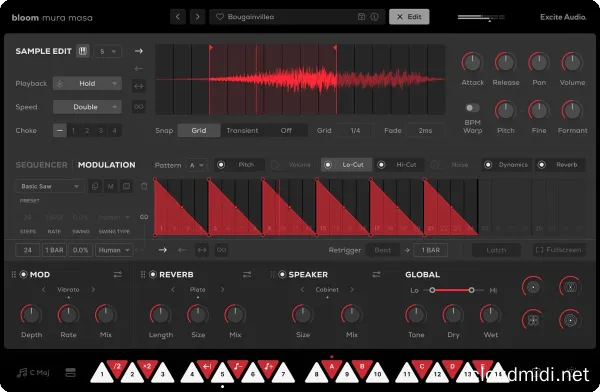
Task: Open the Playback dropdown set to Hold
Action: (x=87, y=83)
